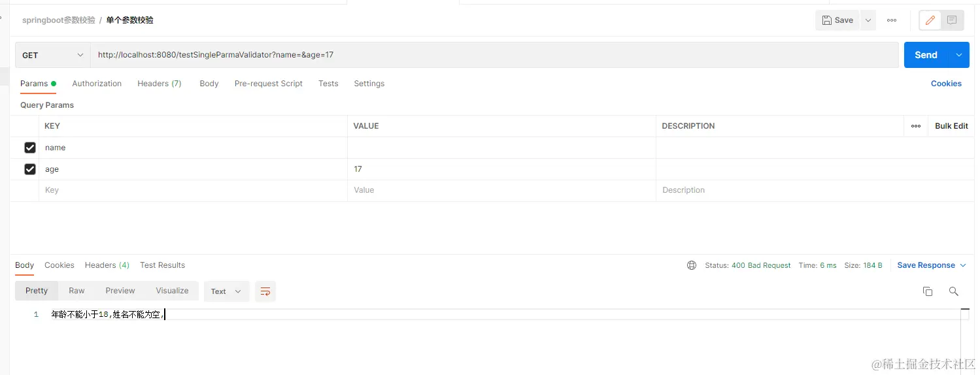The width and height of the screenshot is (980, 375).
Task: Click the DESCRIPTION column header
Action: pos(688,126)
